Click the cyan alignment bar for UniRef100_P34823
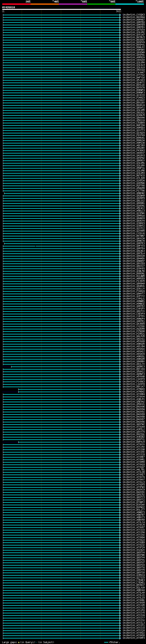146x644 pixels. [62, 98]
